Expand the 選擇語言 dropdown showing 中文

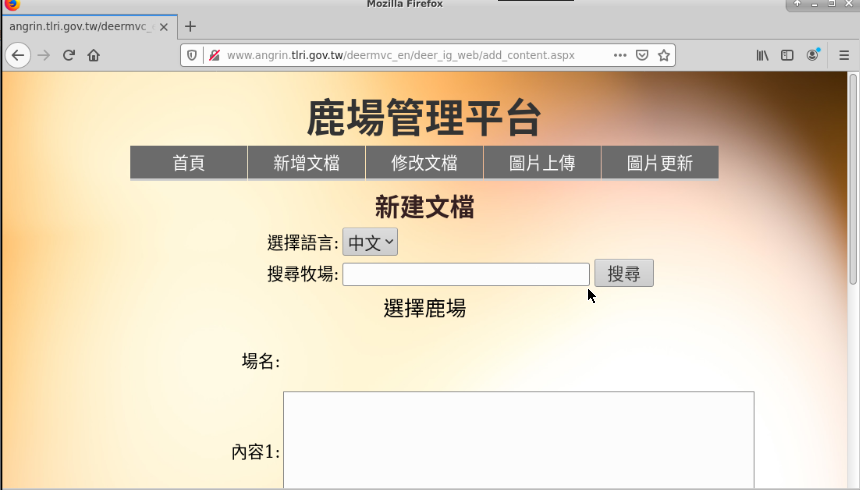[370, 242]
